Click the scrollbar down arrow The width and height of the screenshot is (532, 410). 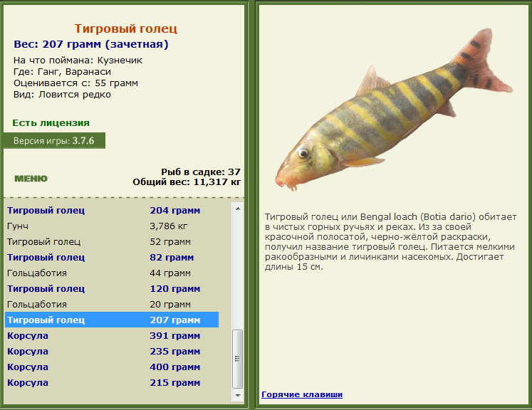[x=238, y=396]
